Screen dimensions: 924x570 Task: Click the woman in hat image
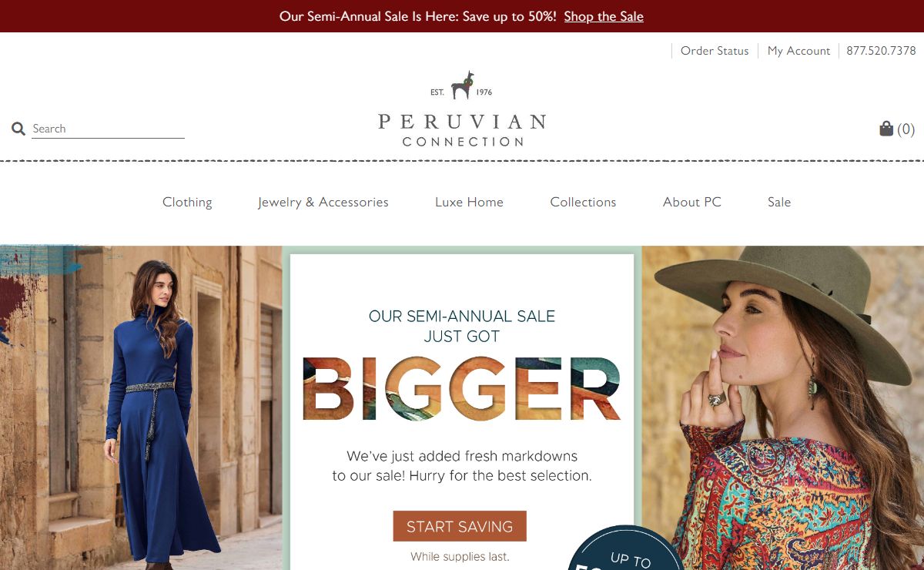(783, 407)
